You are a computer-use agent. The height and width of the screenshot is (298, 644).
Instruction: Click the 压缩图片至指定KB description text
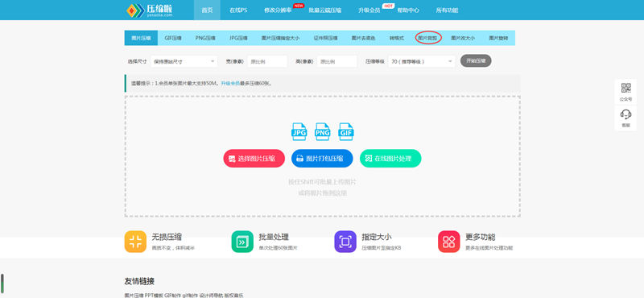(381, 248)
